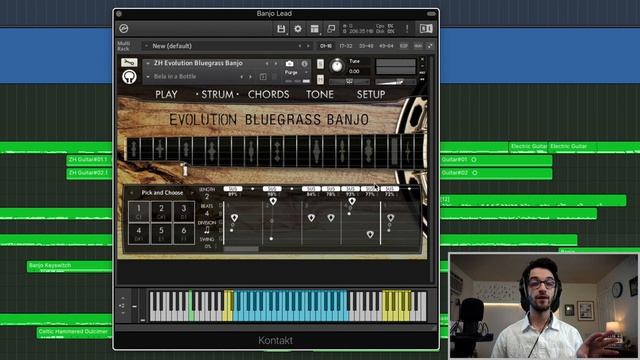The width and height of the screenshot is (640, 360).
Task: Open Kontakt options via the gear icon
Action: 298,29
